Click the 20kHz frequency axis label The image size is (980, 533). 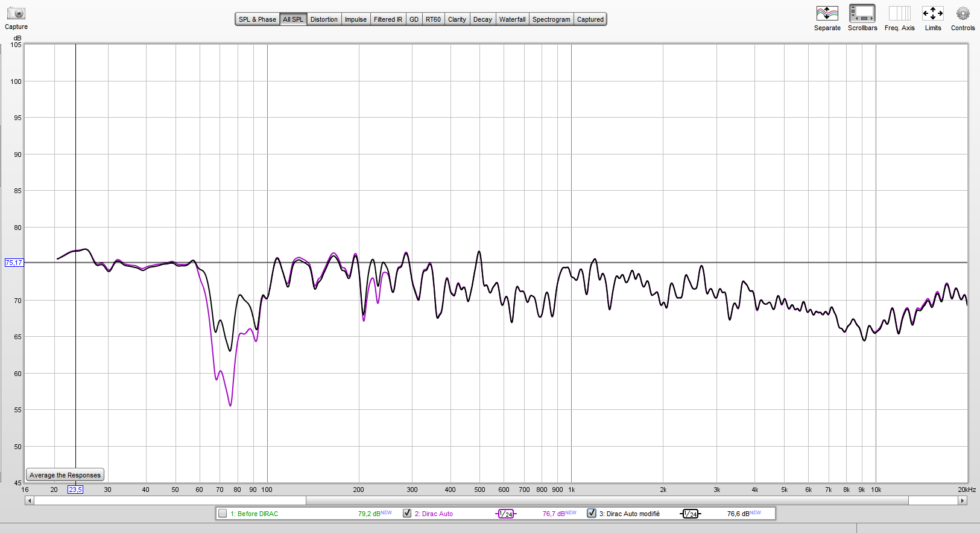967,490
